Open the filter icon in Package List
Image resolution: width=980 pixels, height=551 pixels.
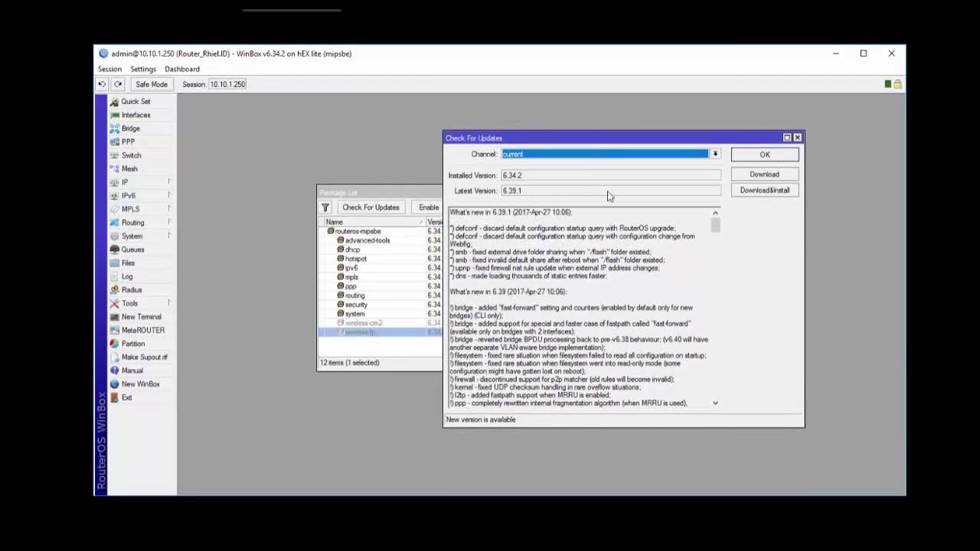(x=325, y=207)
